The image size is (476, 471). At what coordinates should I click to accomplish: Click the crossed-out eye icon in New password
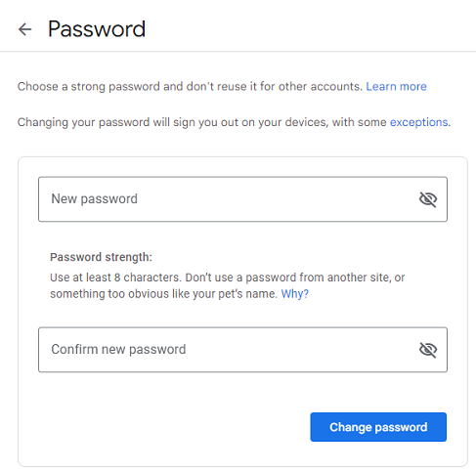coord(428,199)
